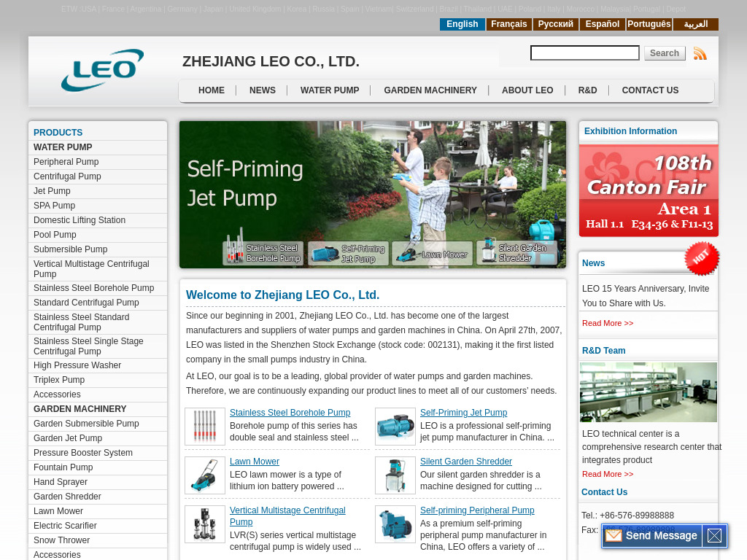Open the Self-priming Peripheral Pump thumbnail
Screen dimensions: 747x560
point(395,524)
